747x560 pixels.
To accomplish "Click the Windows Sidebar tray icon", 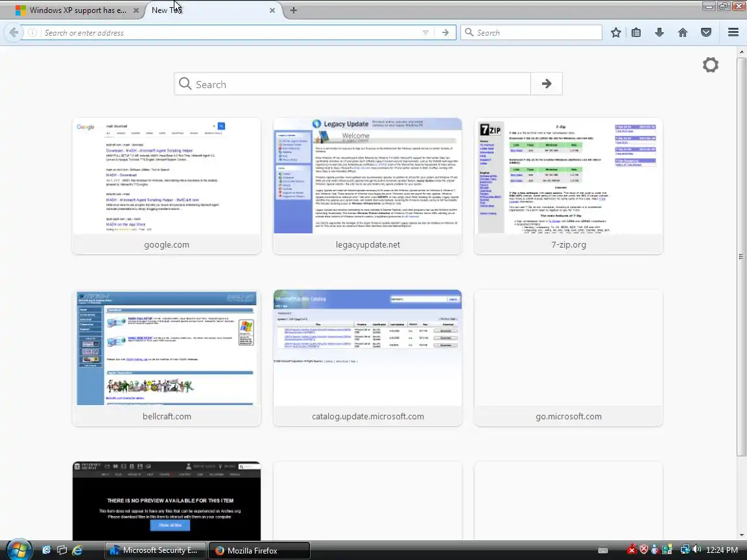I will pos(667,550).
